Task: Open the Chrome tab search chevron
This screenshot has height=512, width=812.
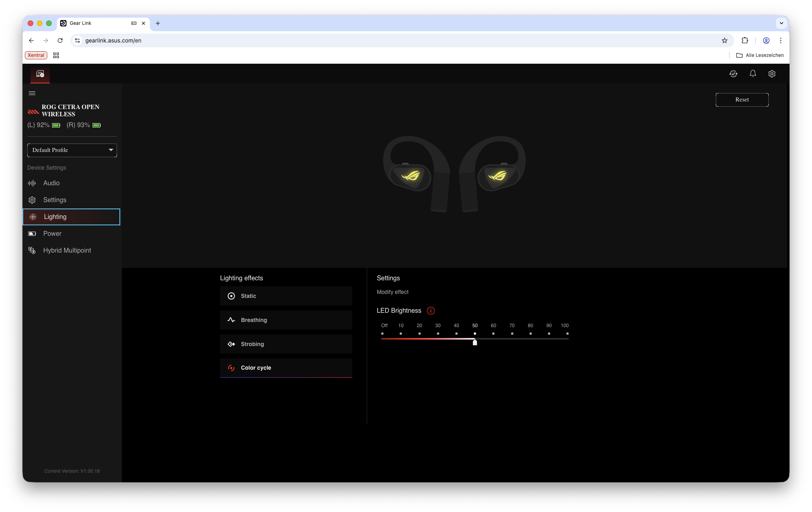Action: point(781,23)
